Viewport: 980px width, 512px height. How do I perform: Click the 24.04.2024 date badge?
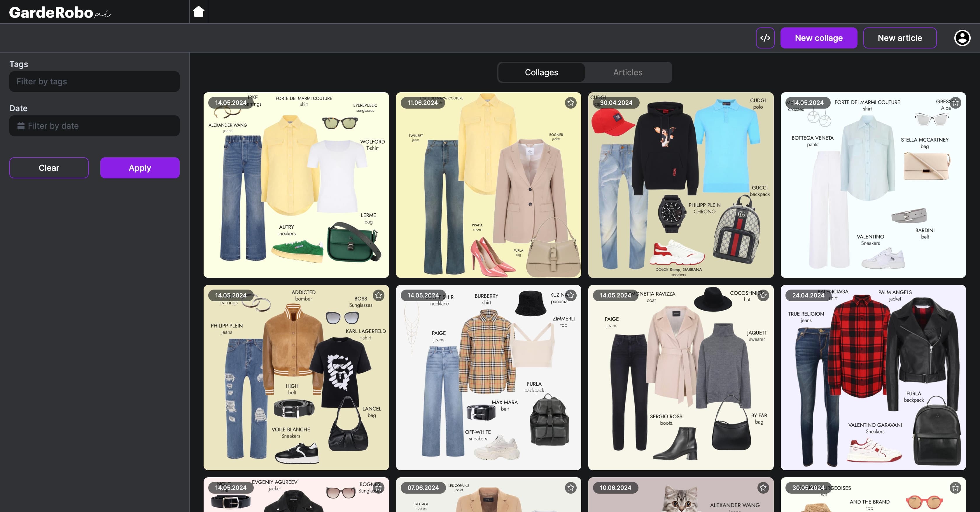pos(808,295)
